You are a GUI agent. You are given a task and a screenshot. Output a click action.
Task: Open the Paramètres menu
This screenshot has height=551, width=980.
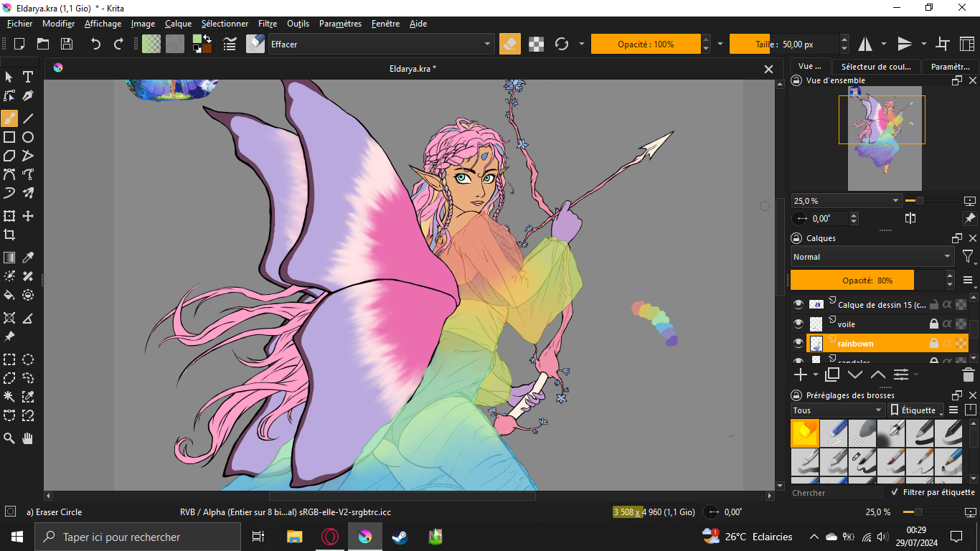coord(340,24)
